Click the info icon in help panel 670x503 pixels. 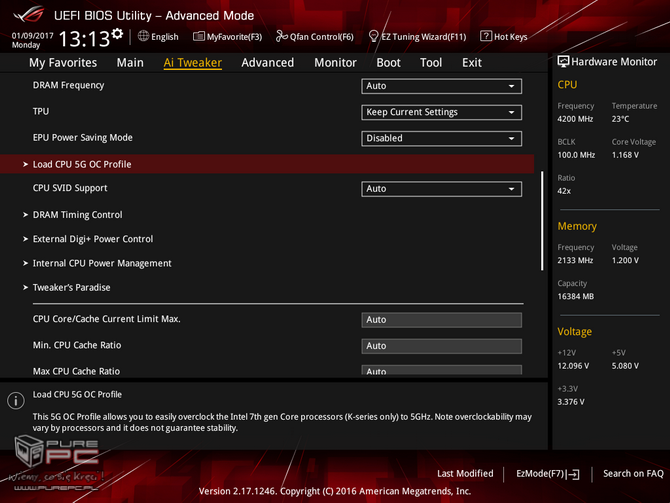coord(16,400)
